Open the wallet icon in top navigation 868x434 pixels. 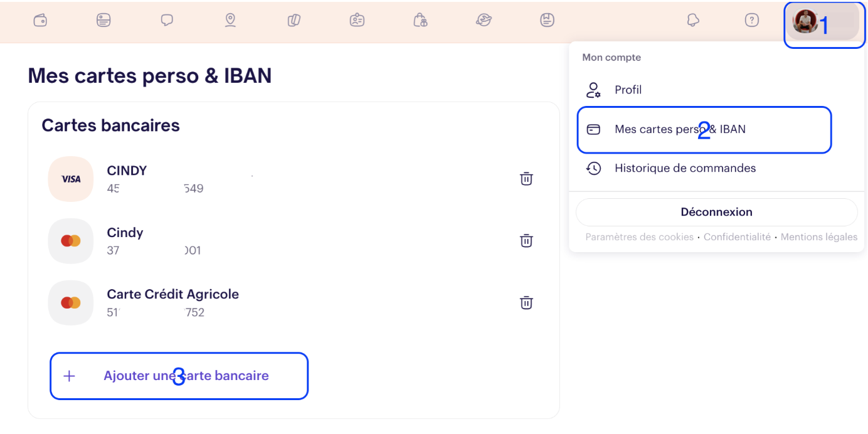pyautogui.click(x=40, y=20)
